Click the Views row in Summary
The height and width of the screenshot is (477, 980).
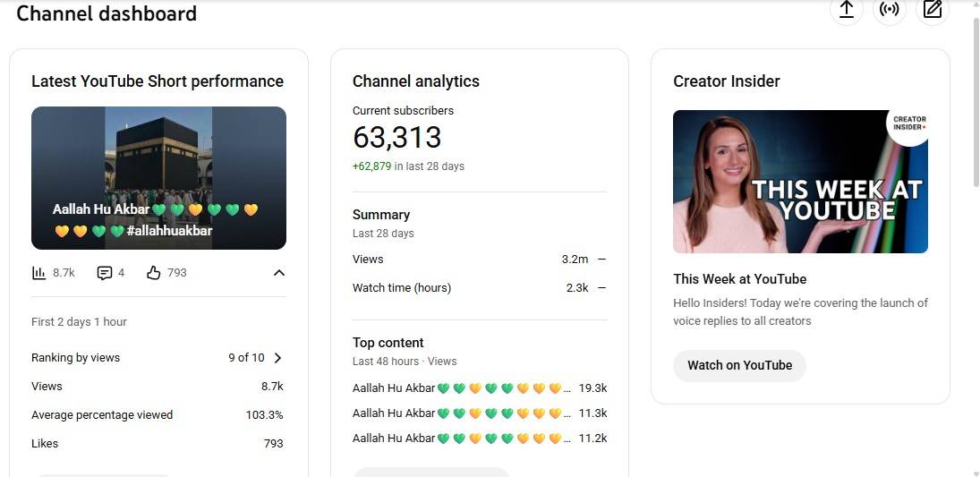tap(479, 260)
